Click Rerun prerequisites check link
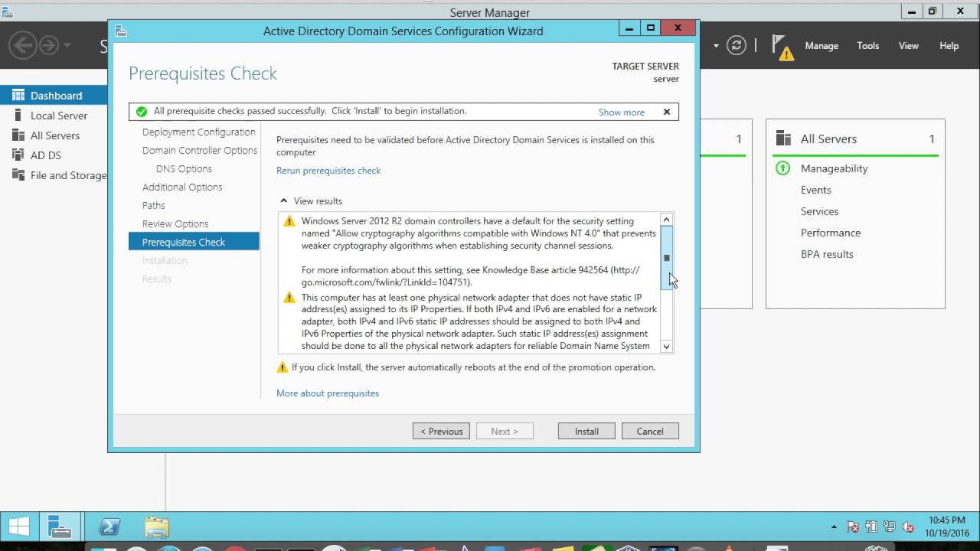This screenshot has width=980, height=551. (x=328, y=171)
